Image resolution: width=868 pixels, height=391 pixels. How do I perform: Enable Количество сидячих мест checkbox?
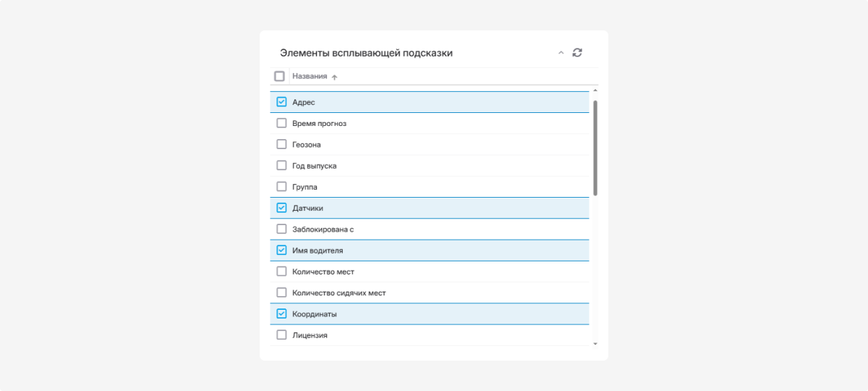click(282, 293)
